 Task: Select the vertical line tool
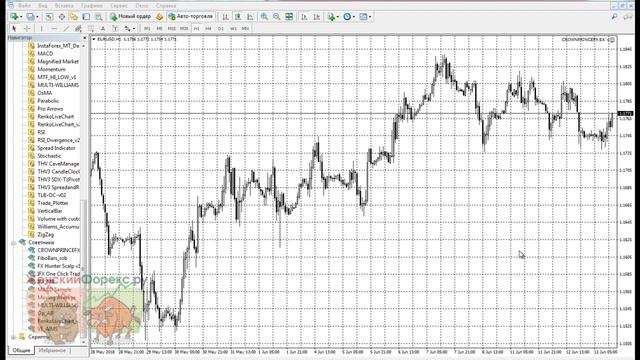[42, 29]
